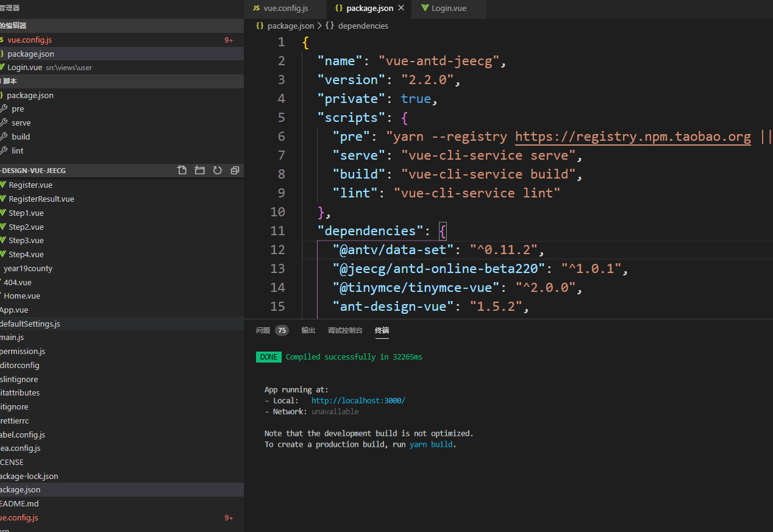Open vue.config.js at the bottom of file tree
This screenshot has height=532, width=773.
point(122,517)
